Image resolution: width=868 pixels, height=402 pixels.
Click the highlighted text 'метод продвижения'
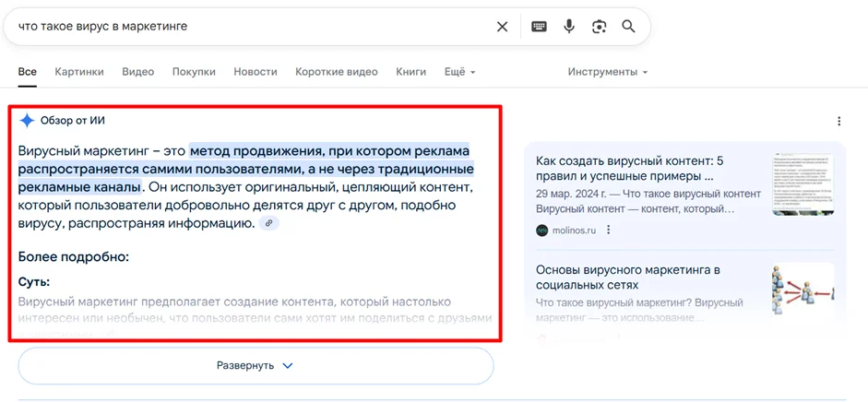(x=255, y=150)
